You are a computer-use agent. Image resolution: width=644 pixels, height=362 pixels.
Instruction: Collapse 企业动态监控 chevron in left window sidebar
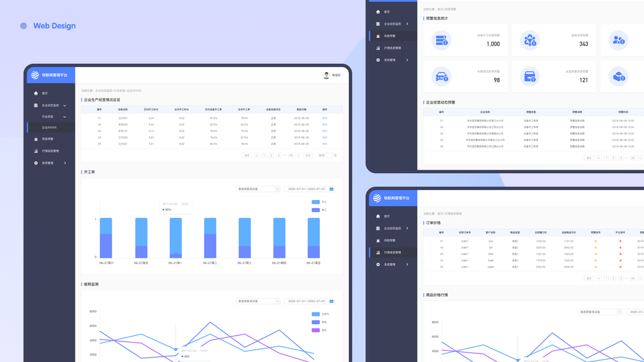click(65, 106)
